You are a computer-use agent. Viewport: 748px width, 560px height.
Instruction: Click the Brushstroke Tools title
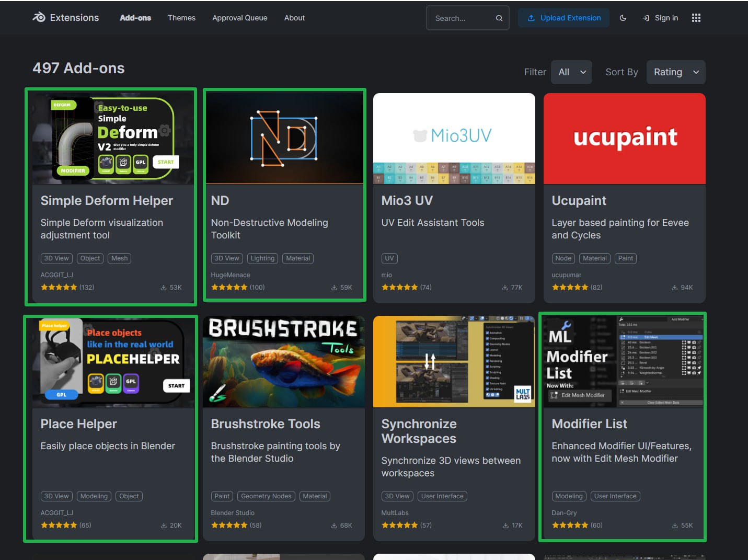pyautogui.click(x=266, y=424)
